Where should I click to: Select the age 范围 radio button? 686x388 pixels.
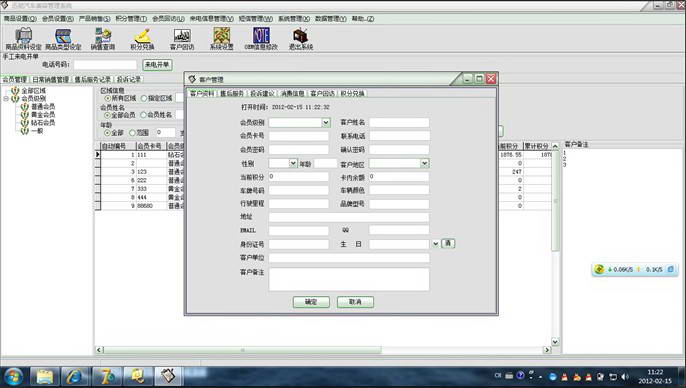coord(132,132)
